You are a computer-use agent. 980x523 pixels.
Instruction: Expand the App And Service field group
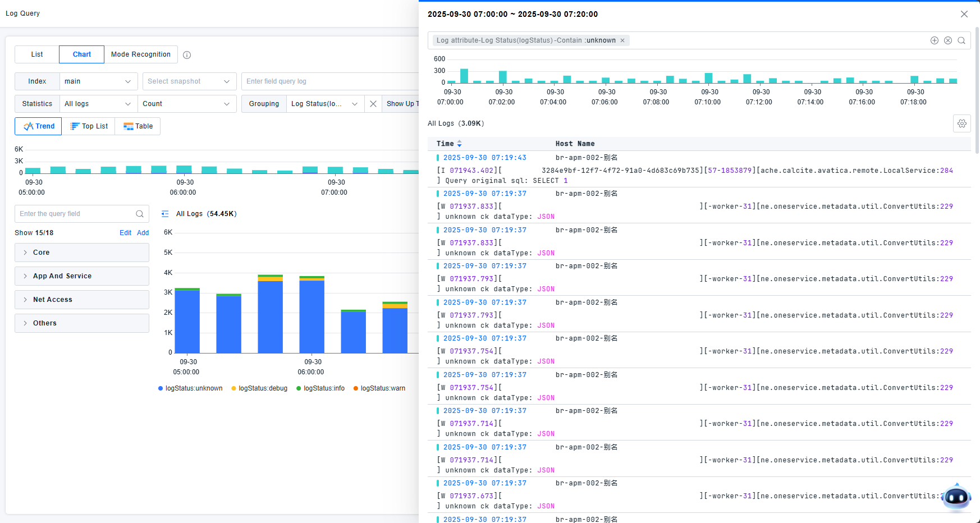(x=82, y=276)
